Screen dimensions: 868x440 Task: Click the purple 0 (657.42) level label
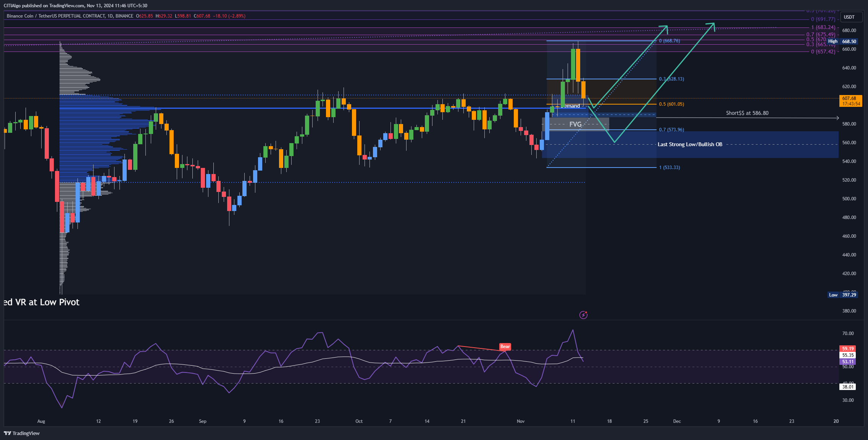pyautogui.click(x=823, y=52)
